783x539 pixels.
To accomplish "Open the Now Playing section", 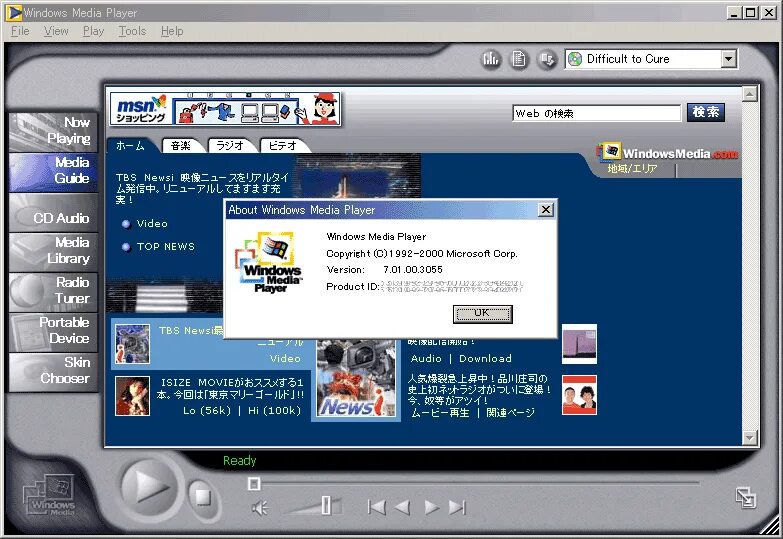I will coord(53,131).
